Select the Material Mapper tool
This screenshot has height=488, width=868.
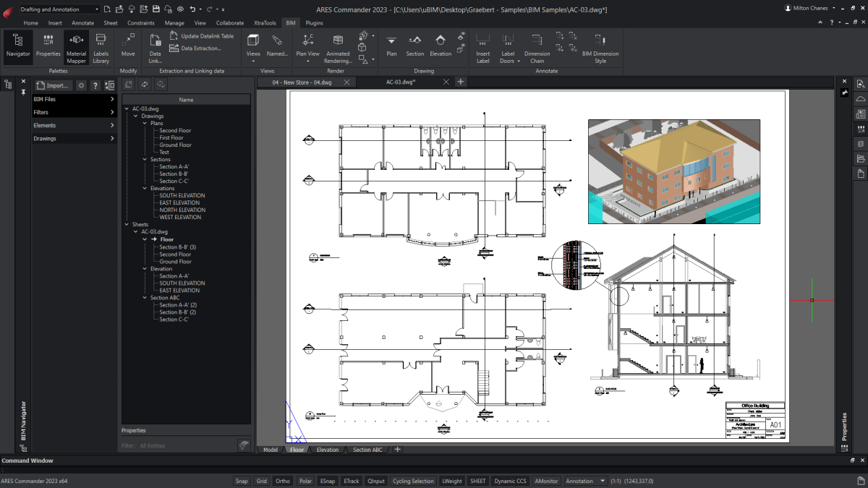click(x=76, y=47)
